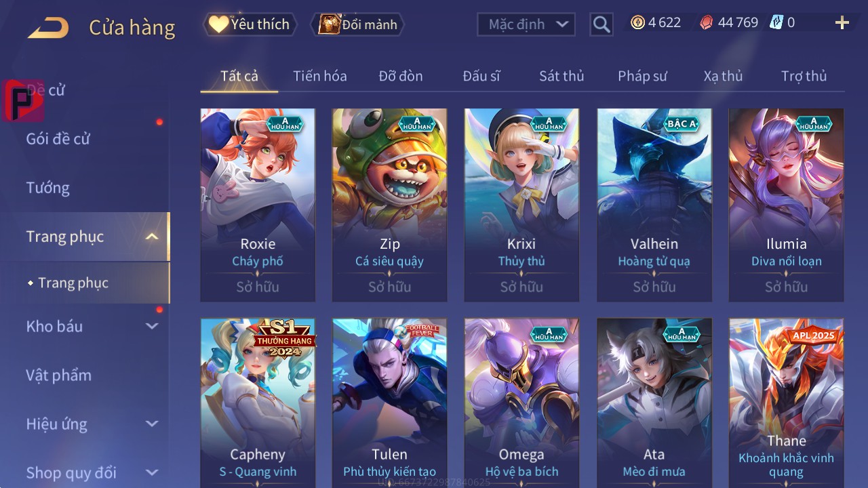
Task: Open Tướng in the sidebar
Action: tap(48, 188)
